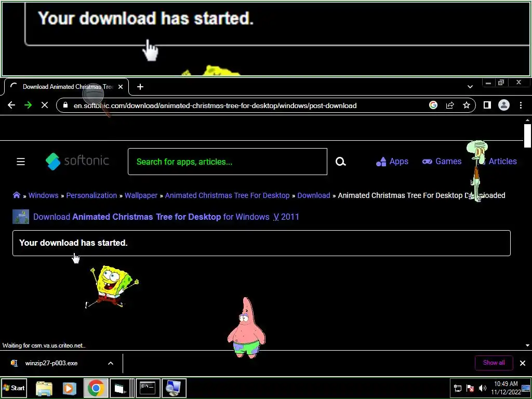Image resolution: width=532 pixels, height=399 pixels.
Task: Open the 10:49 AM clock and date
Action: coord(506,388)
